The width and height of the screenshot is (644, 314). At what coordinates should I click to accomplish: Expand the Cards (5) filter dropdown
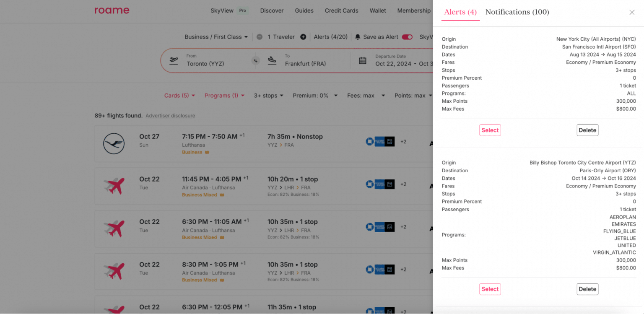click(x=179, y=96)
